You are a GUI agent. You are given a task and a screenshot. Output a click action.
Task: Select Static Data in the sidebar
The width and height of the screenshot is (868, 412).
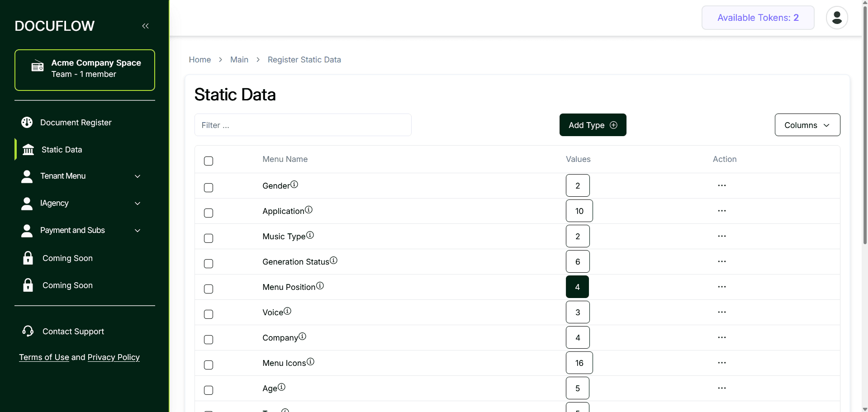(x=62, y=150)
